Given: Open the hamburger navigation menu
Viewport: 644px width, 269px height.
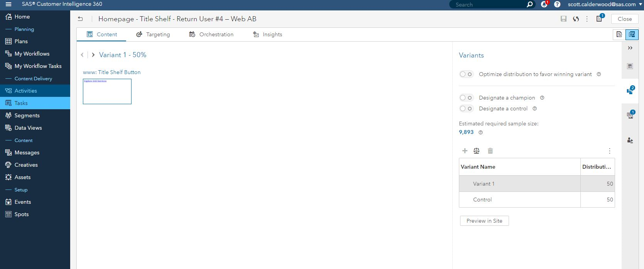Looking at the screenshot, I should pyautogui.click(x=8, y=4).
